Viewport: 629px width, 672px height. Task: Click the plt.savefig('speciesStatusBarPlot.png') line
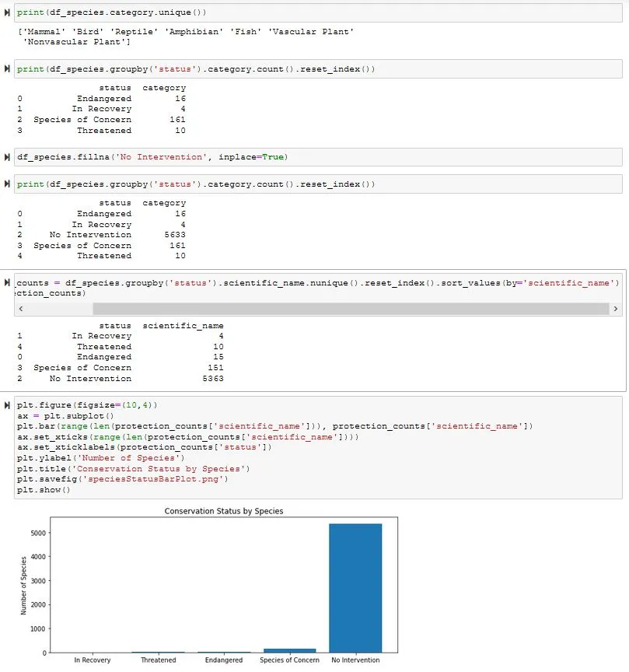point(123,478)
